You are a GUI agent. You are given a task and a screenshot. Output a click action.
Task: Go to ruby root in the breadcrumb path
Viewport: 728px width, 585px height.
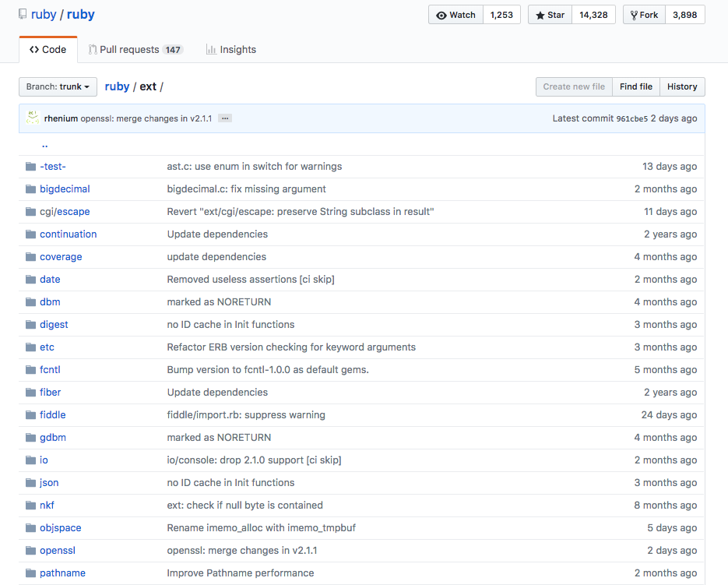(x=117, y=87)
